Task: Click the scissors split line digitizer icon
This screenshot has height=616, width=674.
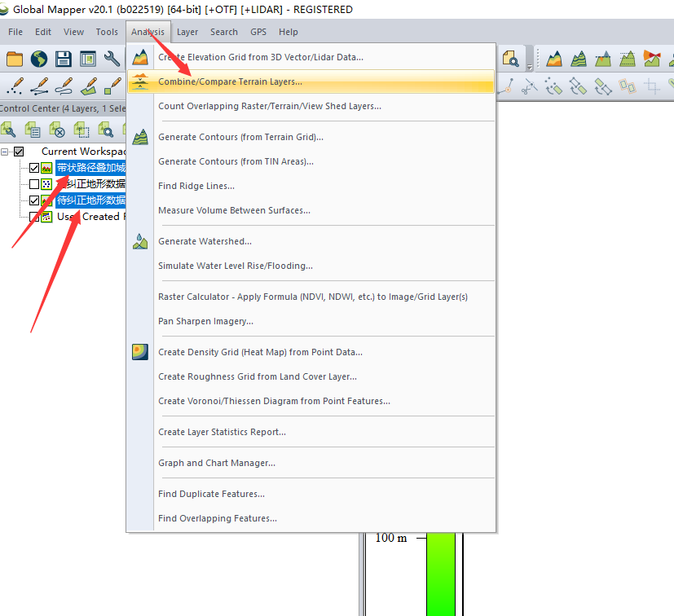Action: tap(530, 86)
